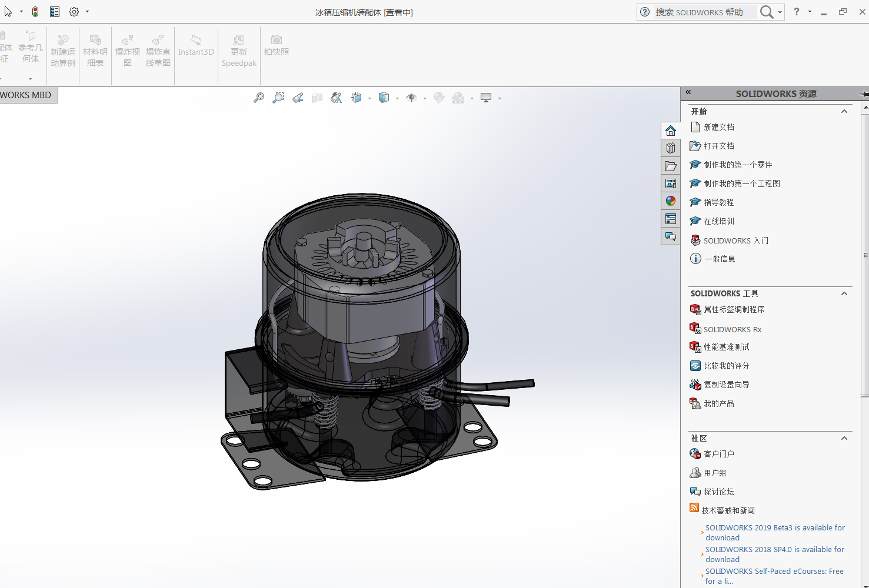
Task: Open the View Palette tab icon
Action: [671, 183]
